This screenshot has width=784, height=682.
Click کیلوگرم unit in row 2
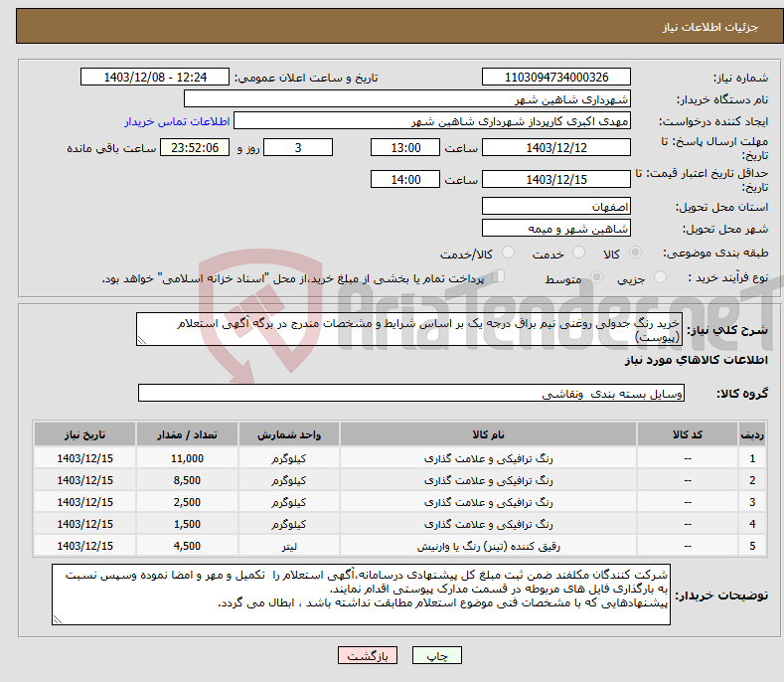289,480
